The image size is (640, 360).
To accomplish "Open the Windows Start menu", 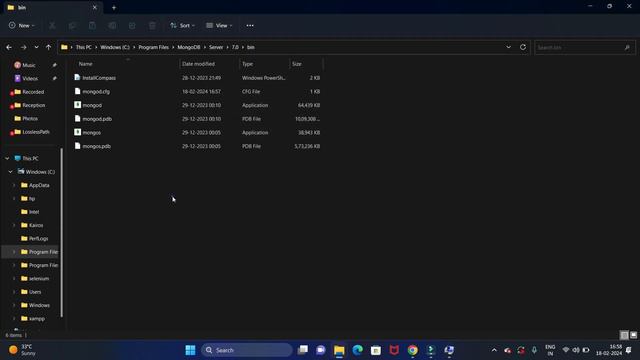I will 190,350.
